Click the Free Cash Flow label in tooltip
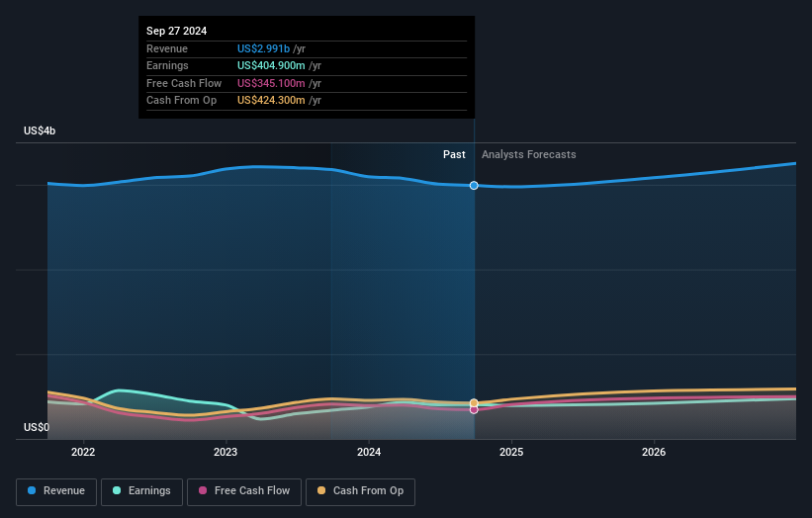Screen dimensions: 812x518 click(184, 83)
